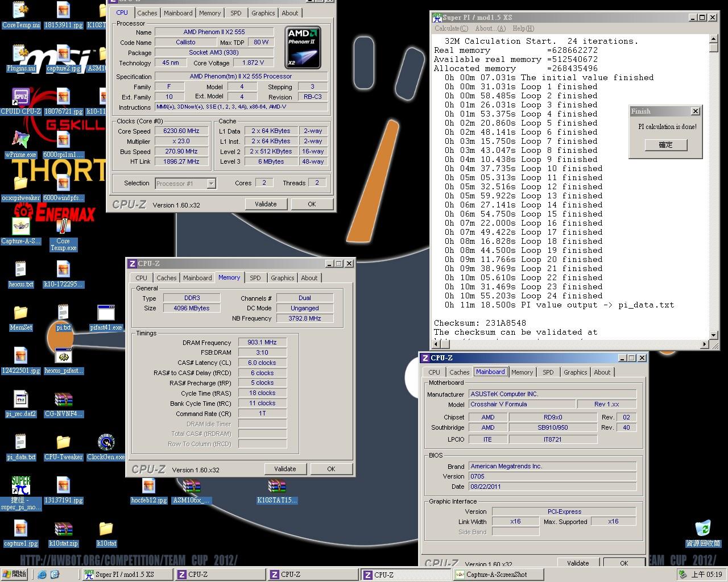The width and height of the screenshot is (728, 582).
Task: Switch to Memory tab in mainboard CPU-Z window
Action: [x=522, y=372]
